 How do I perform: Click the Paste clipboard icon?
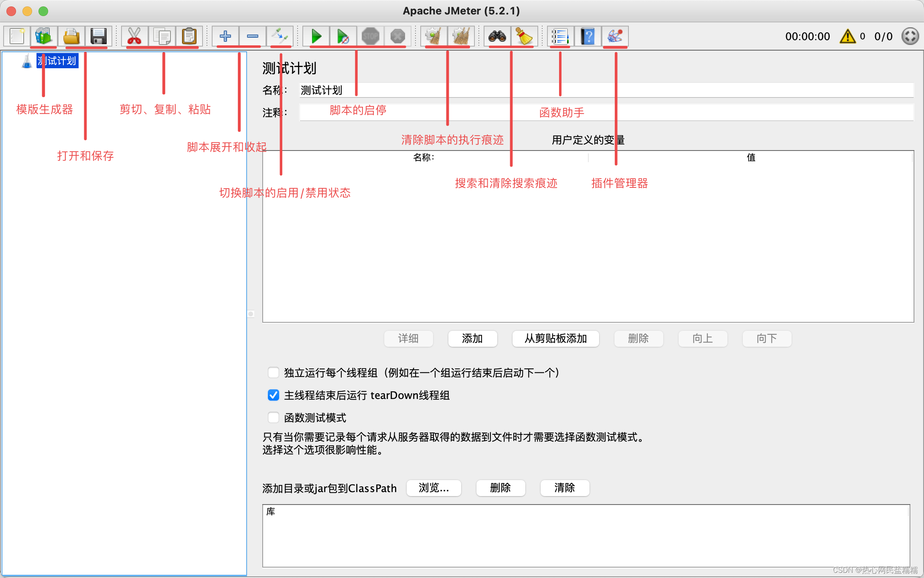point(189,36)
